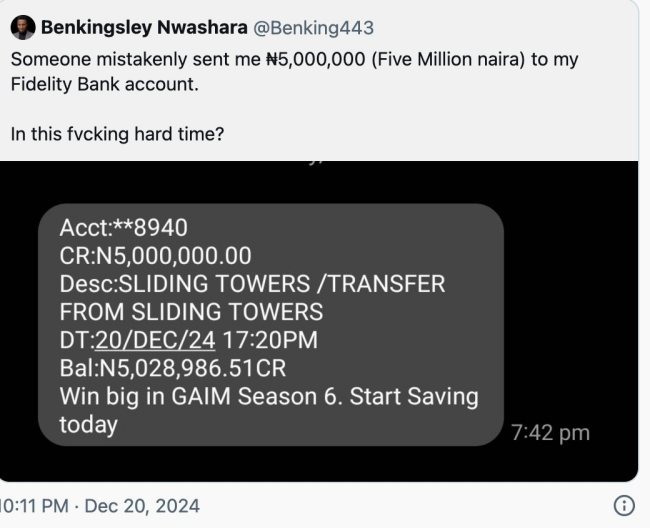Open the tweet info icon
Screen dimensions: 650x528
(x=623, y=504)
